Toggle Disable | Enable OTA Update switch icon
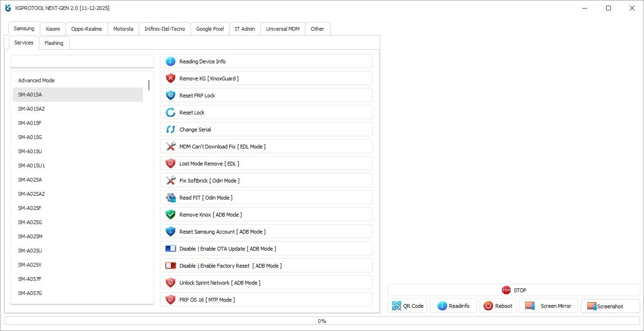The image size is (644, 331). pos(170,249)
